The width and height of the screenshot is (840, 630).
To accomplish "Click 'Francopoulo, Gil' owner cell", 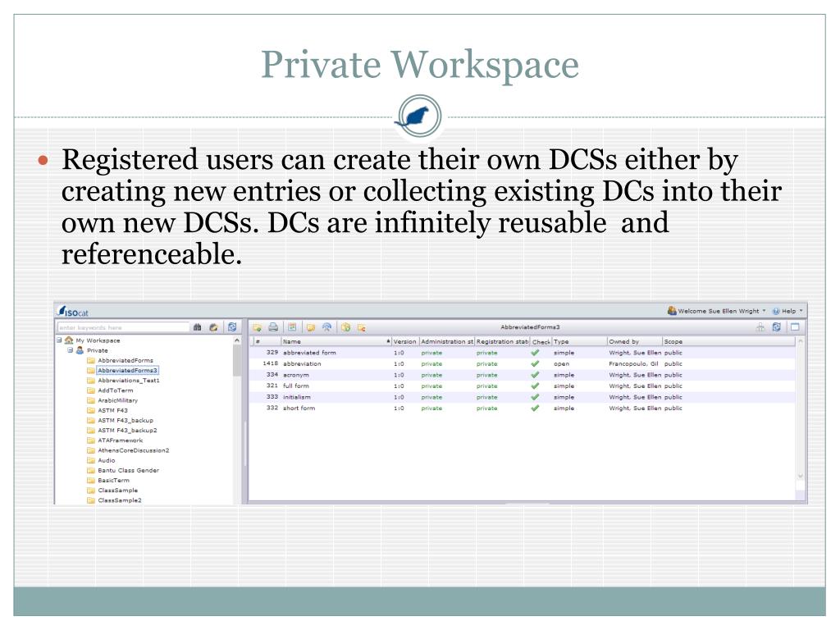I will point(634,363).
